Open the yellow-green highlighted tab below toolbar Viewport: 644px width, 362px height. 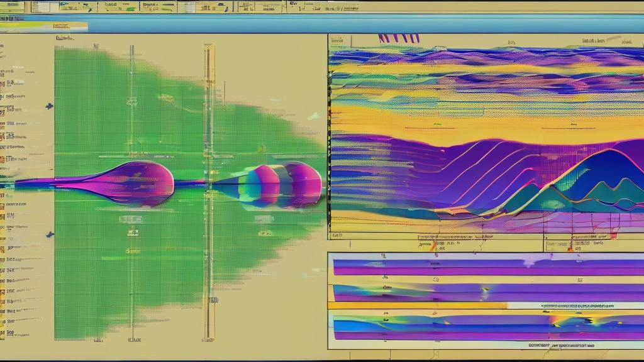(43, 26)
